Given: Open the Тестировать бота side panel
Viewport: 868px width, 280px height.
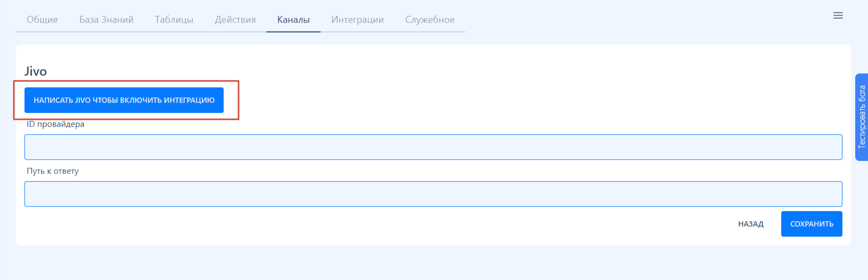Looking at the screenshot, I should (862, 117).
